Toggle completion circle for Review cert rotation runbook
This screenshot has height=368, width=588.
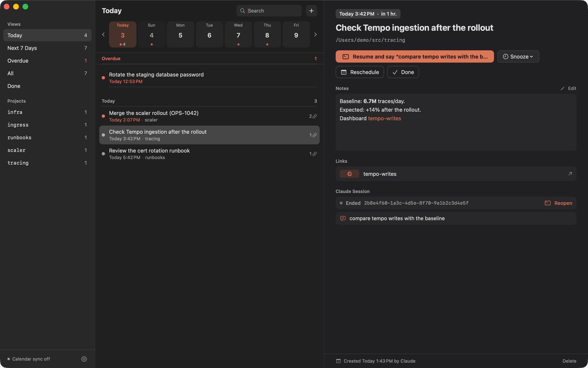103,154
